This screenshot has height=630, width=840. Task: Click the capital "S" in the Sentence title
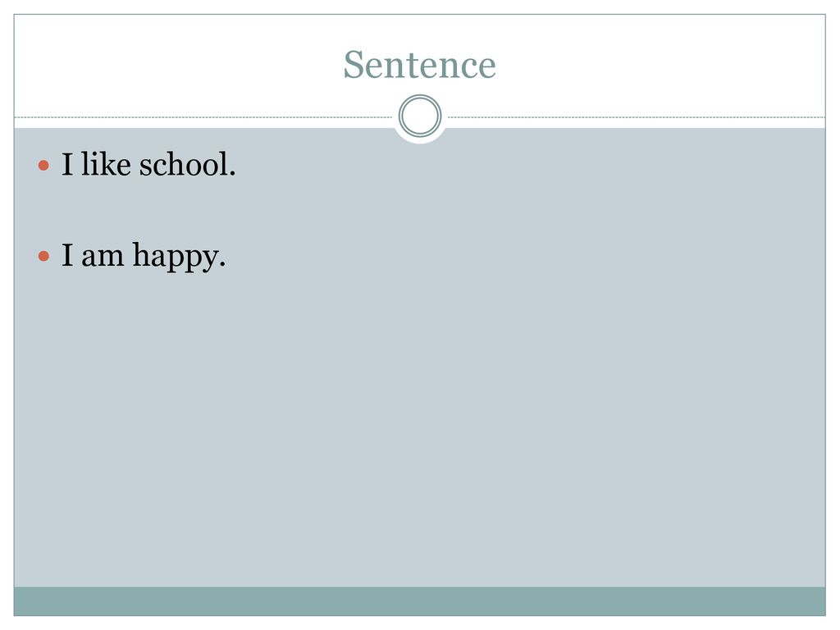tap(354, 65)
